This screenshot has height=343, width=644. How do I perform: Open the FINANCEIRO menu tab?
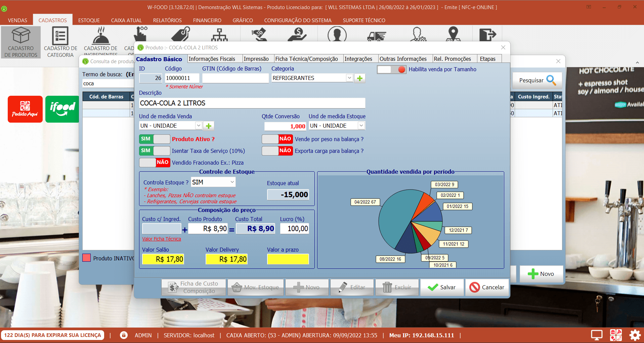coord(207,20)
